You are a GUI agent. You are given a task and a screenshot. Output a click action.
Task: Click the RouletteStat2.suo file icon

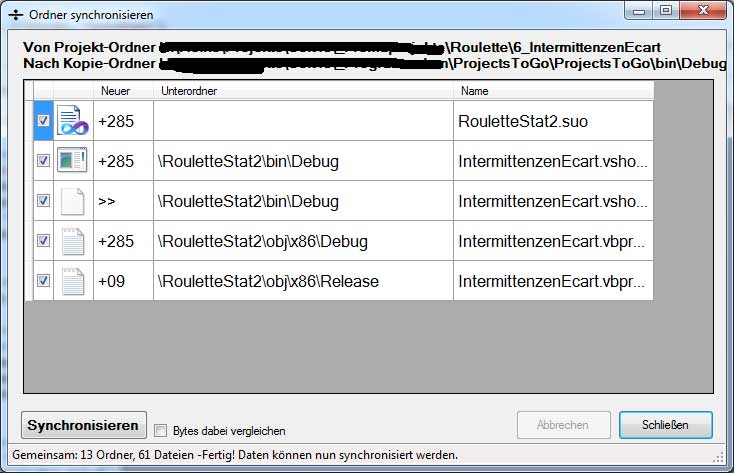(72, 121)
